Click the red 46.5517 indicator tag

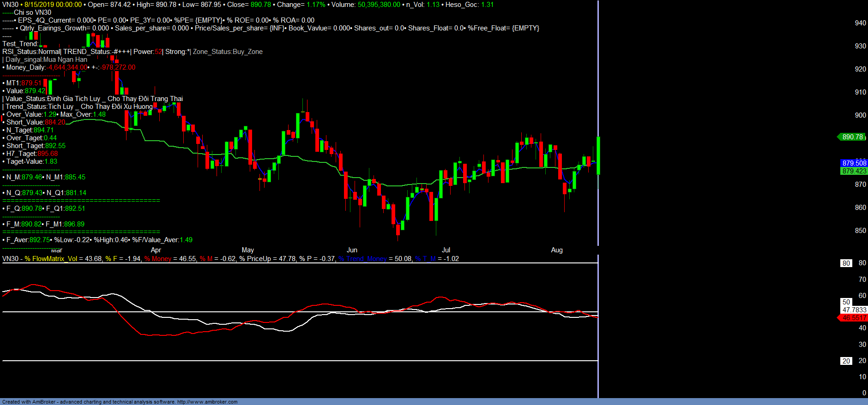click(x=854, y=318)
